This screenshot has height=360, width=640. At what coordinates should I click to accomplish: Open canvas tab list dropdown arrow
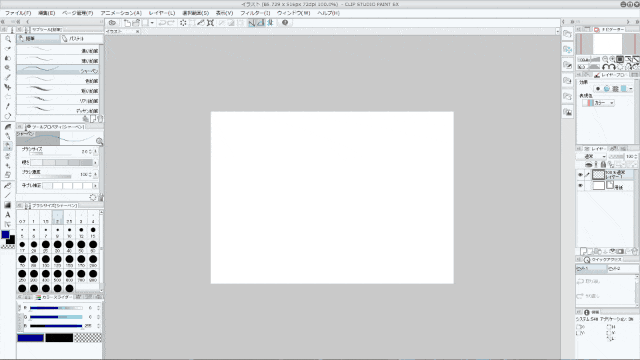[557, 31]
